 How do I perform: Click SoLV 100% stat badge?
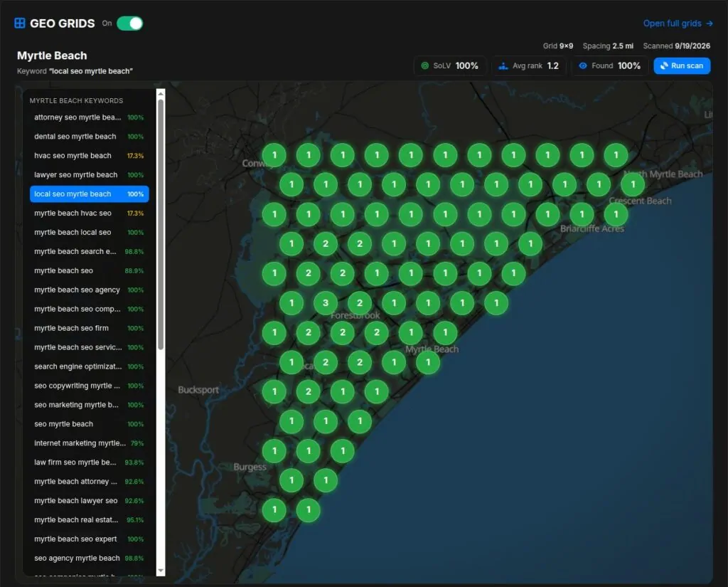pos(449,65)
